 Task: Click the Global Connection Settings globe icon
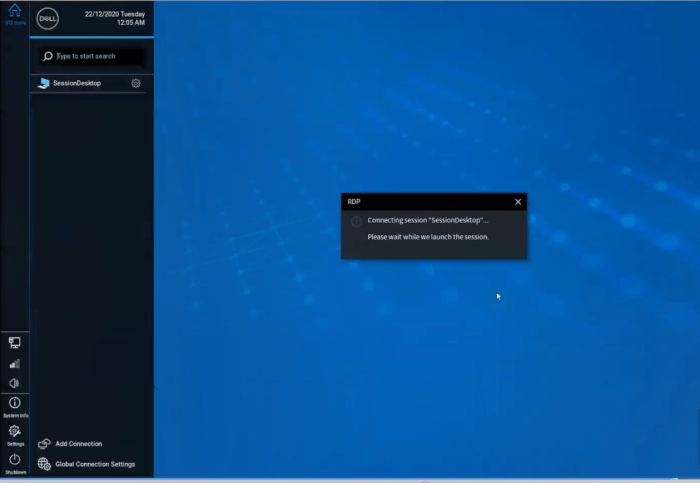44,464
